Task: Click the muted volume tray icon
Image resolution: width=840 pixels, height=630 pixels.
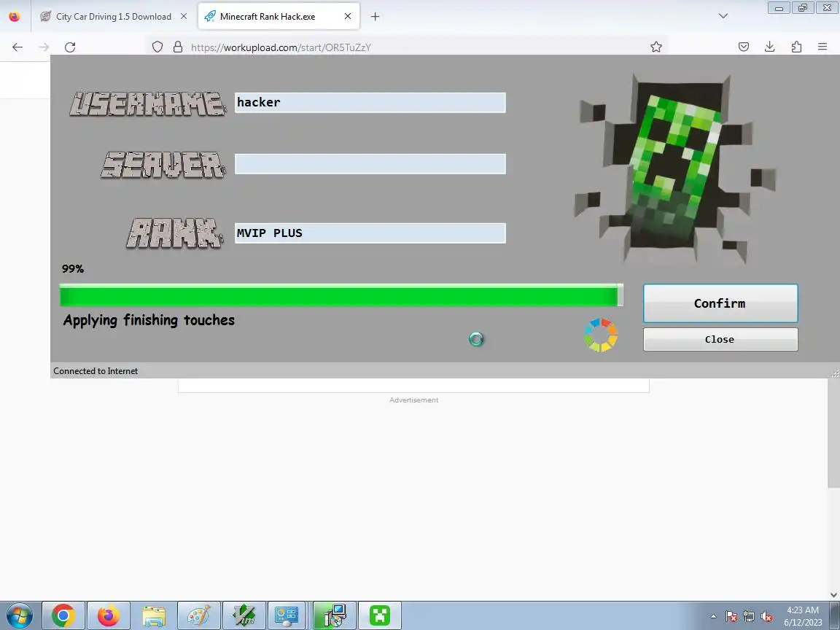Action: (766, 617)
